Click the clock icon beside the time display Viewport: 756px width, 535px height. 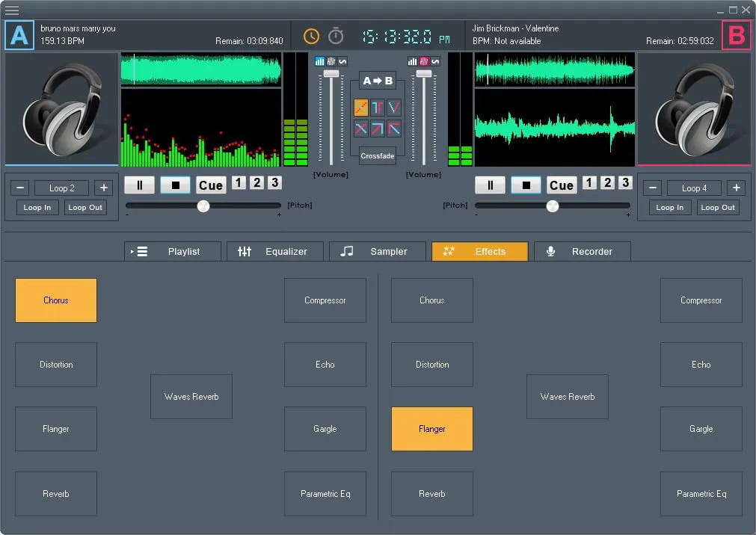click(311, 35)
